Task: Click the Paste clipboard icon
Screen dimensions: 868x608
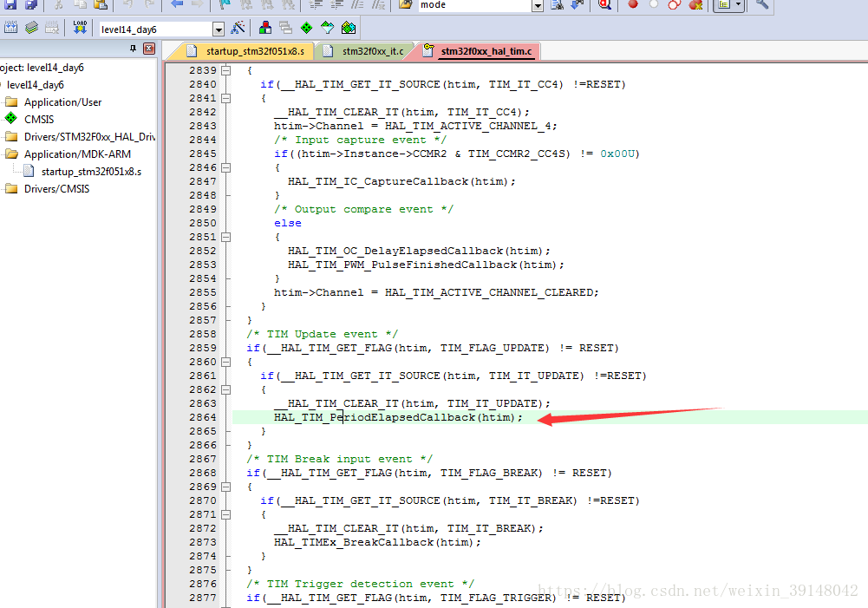Action: [101, 4]
